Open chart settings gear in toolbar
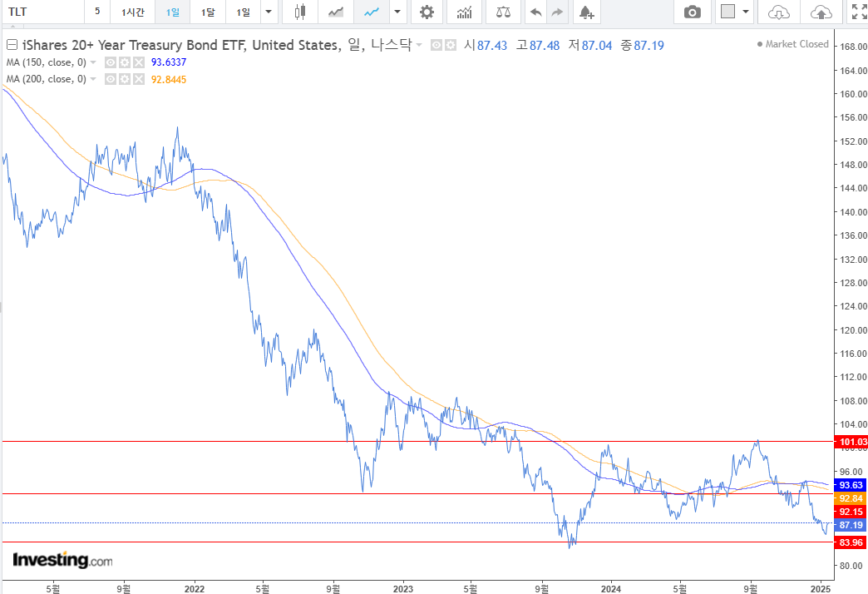Image resolution: width=868 pixels, height=594 pixels. 427,12
